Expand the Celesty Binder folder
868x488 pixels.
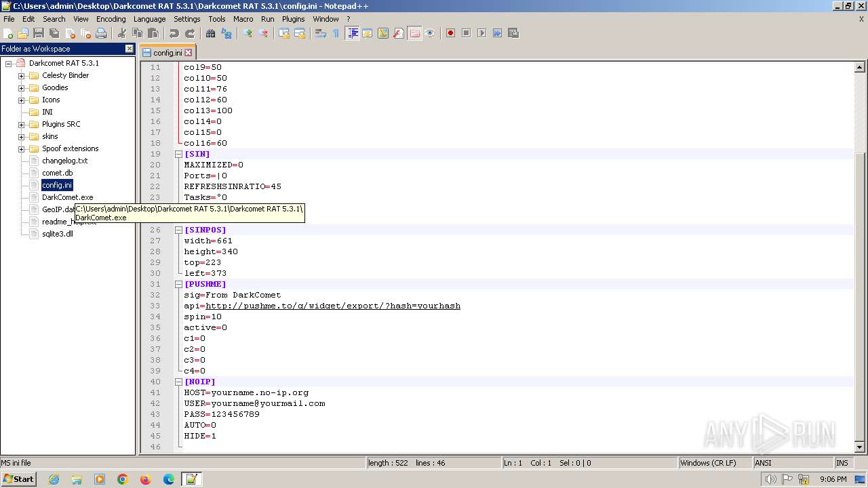21,75
